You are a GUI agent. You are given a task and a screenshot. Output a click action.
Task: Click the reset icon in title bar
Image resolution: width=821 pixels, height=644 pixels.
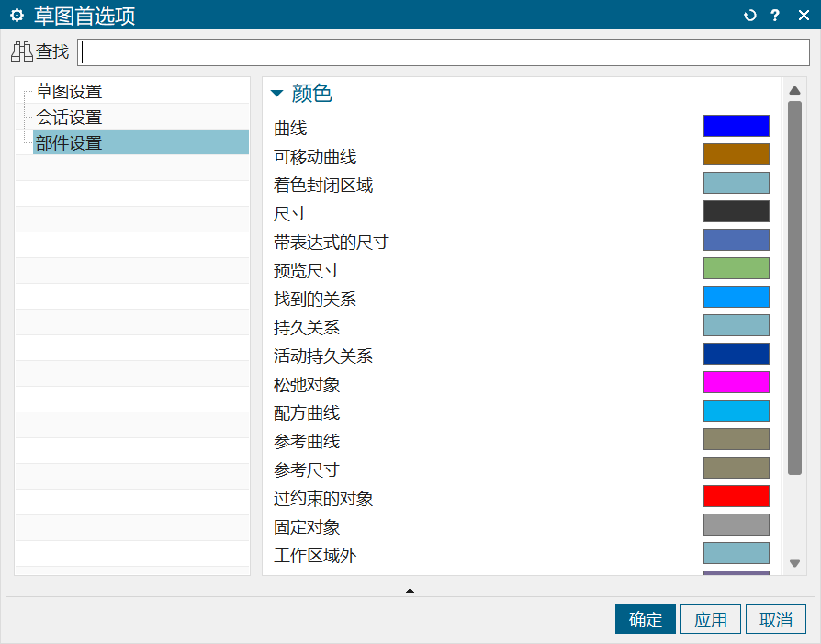tap(750, 16)
